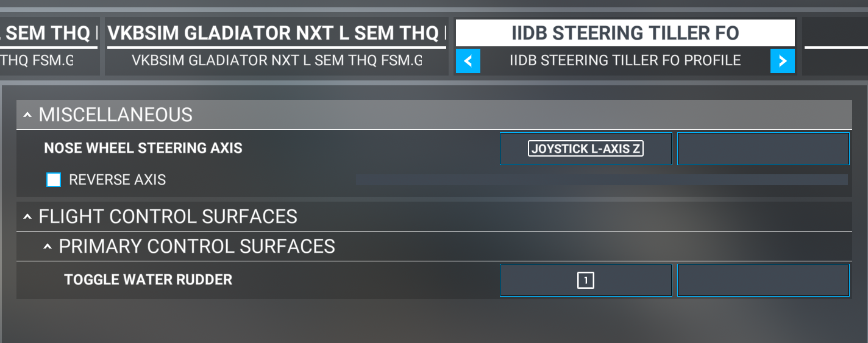This screenshot has width=868, height=343.
Task: Click the VKBSIM Gladiator NXT L SEM THQ FSM.G profile name
Action: 277,61
